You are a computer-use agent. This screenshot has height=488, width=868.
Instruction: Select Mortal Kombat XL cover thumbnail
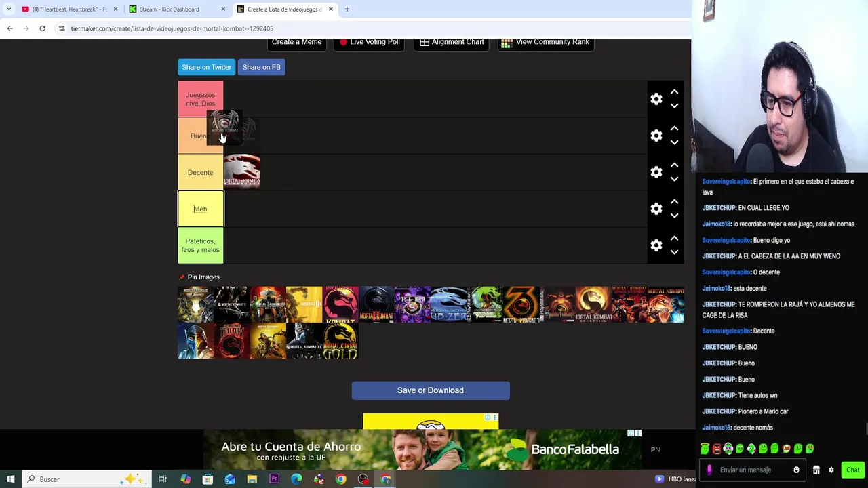(304, 341)
